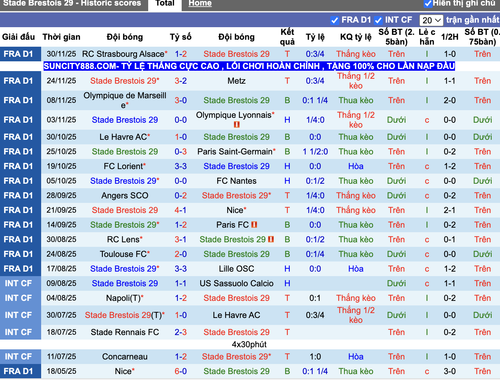Image resolution: width=500 pixels, height=380 pixels.
Task: Open Napoli(T) team link
Action: [x=123, y=298]
